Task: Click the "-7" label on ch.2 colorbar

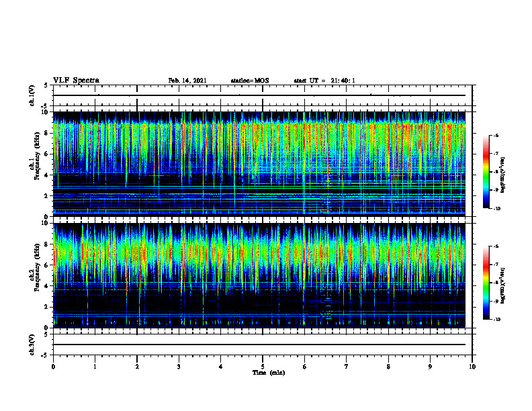Action: click(496, 265)
